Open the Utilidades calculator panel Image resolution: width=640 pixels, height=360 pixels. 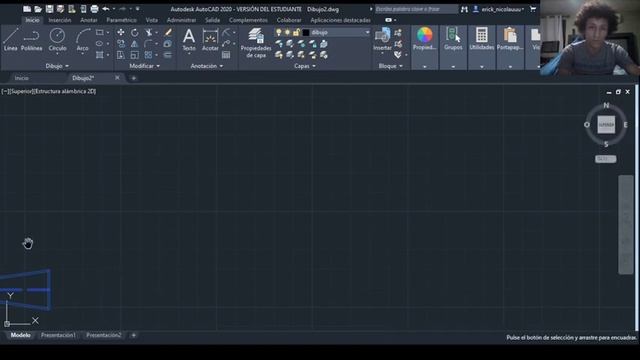click(482, 40)
